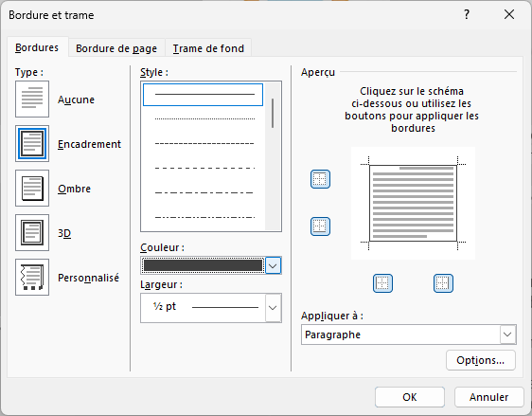Expand the Largeur width dropdown
532x416 pixels.
pos(274,308)
